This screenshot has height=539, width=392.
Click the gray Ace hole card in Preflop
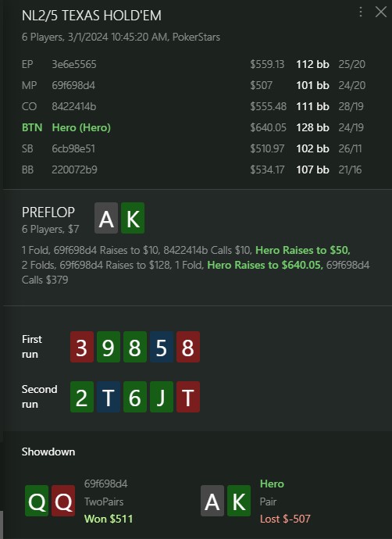tap(106, 218)
